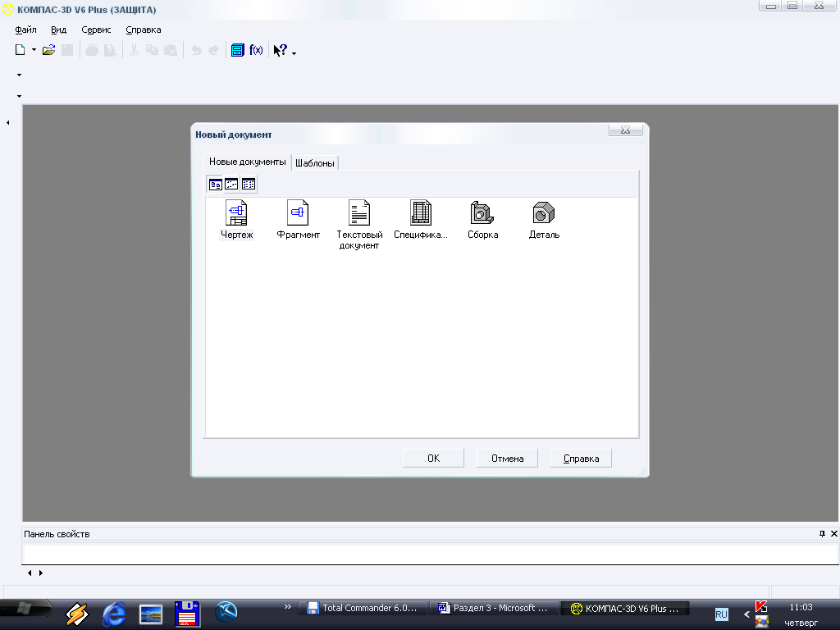Open the Файл menu
This screenshot has height=630, width=840.
[x=25, y=30]
